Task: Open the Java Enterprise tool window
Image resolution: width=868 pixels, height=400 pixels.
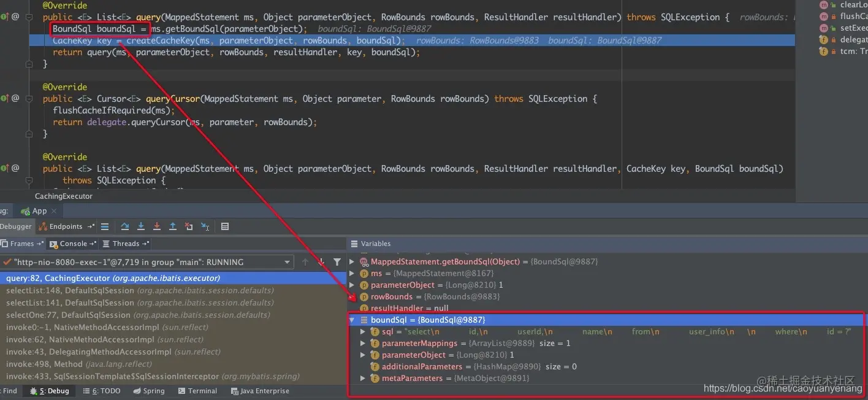Action: 260,391
